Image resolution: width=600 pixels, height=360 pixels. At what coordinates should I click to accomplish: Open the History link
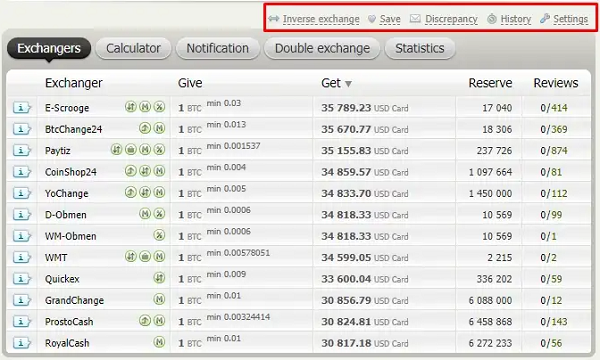click(516, 19)
